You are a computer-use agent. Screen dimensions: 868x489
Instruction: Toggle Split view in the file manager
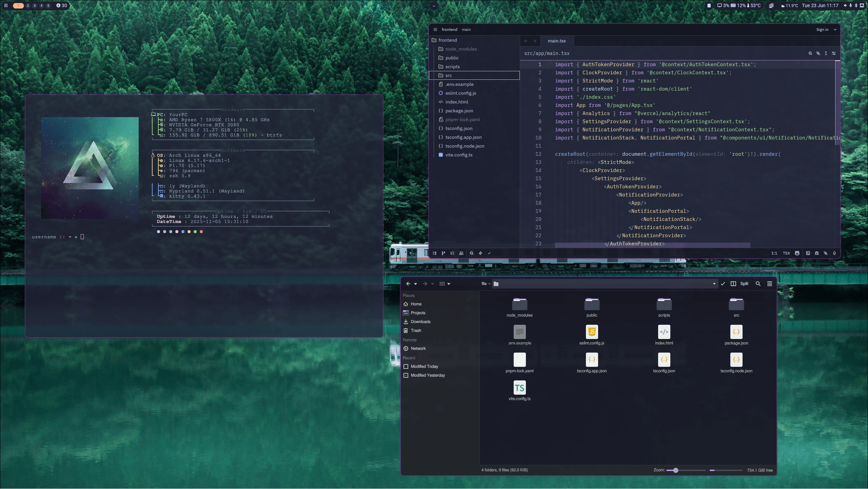coord(740,284)
